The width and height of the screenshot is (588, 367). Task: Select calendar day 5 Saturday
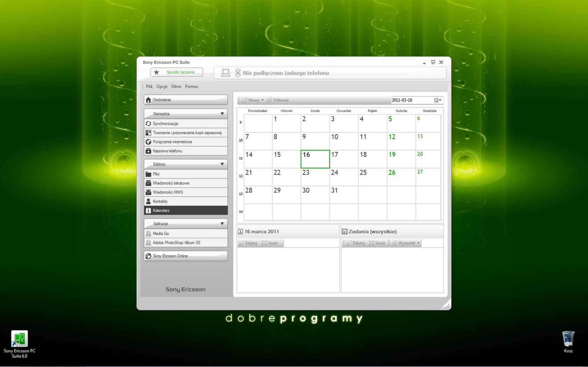point(401,123)
